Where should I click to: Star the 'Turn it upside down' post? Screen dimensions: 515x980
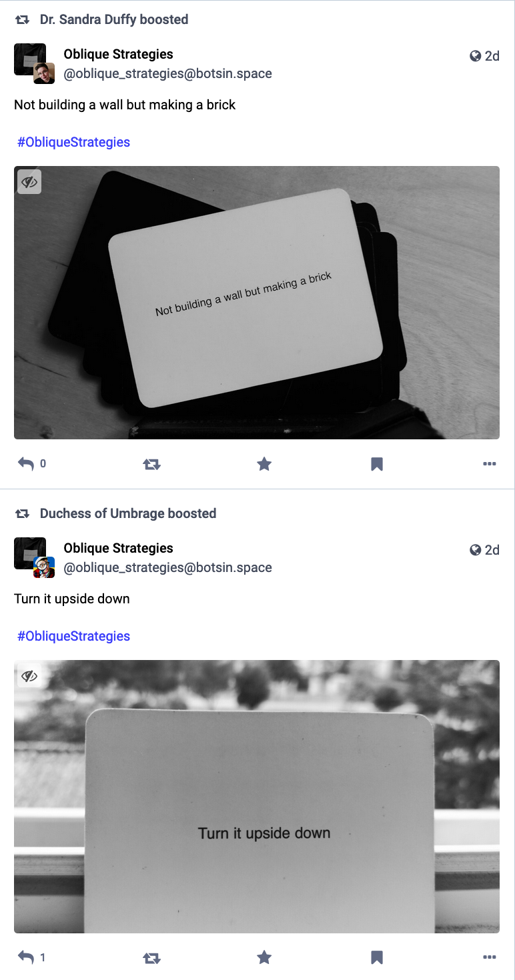click(264, 958)
